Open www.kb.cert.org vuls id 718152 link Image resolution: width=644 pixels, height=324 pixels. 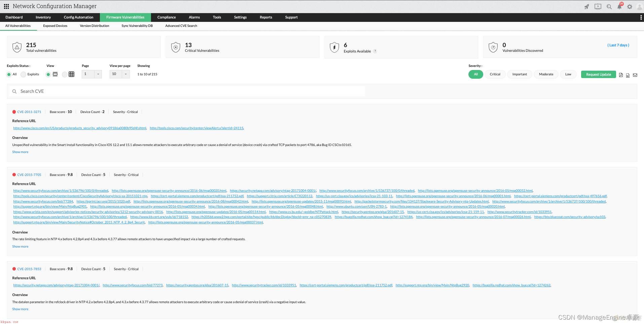pyautogui.click(x=159, y=217)
